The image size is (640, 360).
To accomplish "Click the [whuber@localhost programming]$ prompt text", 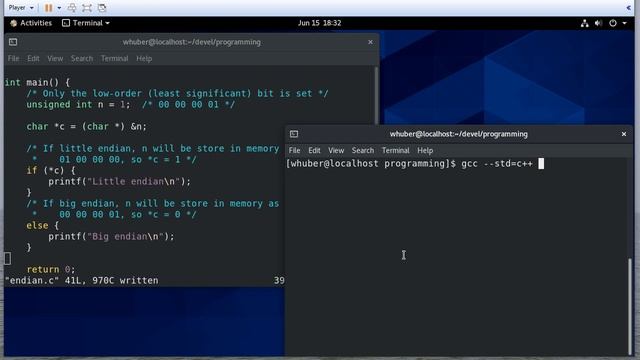I will (371, 164).
